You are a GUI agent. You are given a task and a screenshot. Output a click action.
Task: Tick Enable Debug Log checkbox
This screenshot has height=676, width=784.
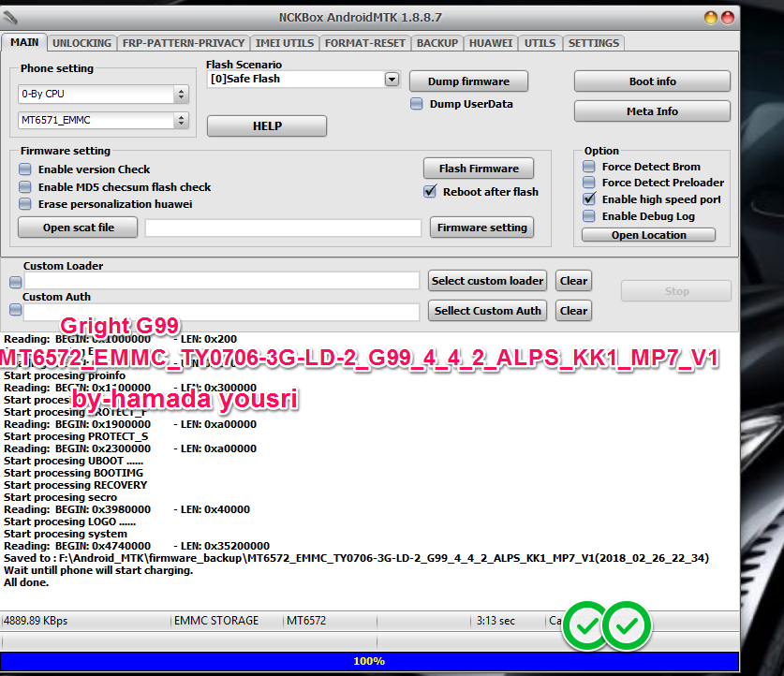coord(589,216)
